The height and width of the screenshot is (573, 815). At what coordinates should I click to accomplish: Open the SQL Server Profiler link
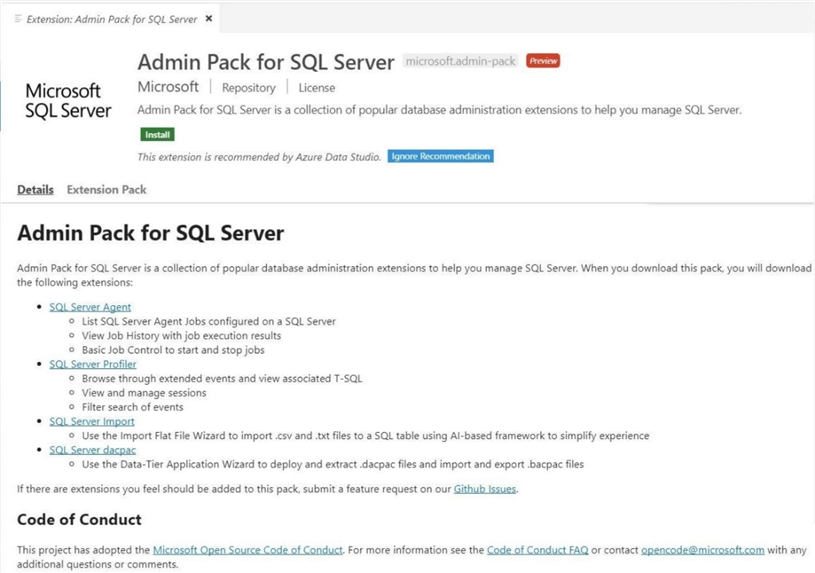[x=93, y=364]
